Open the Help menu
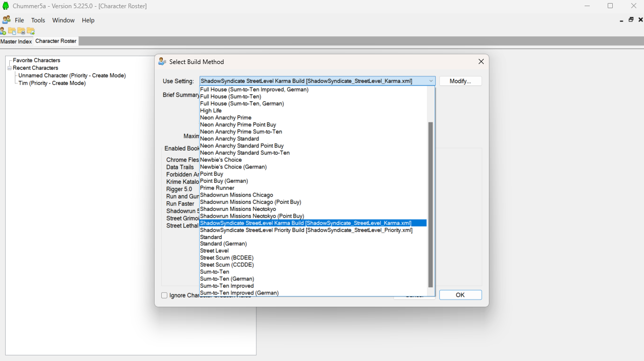The image size is (644, 361). [x=88, y=20]
